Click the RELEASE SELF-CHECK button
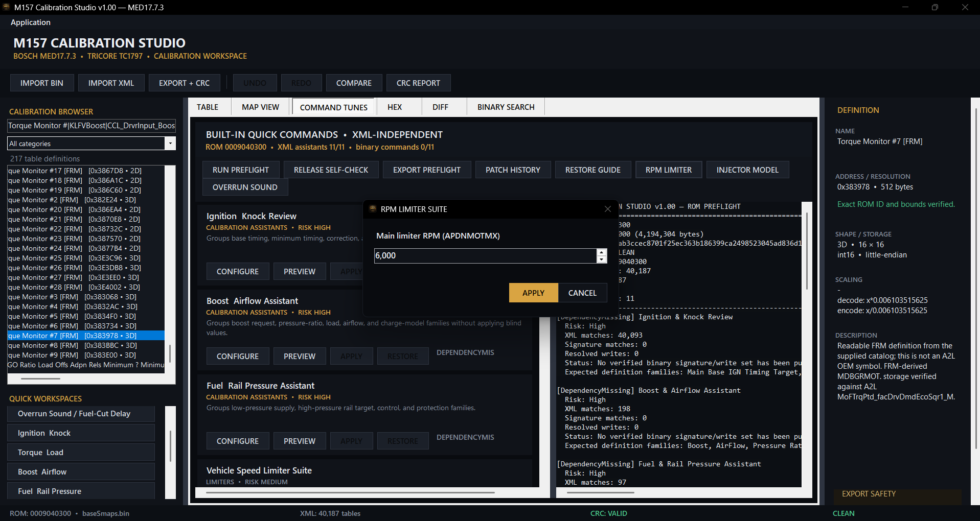 pos(331,170)
